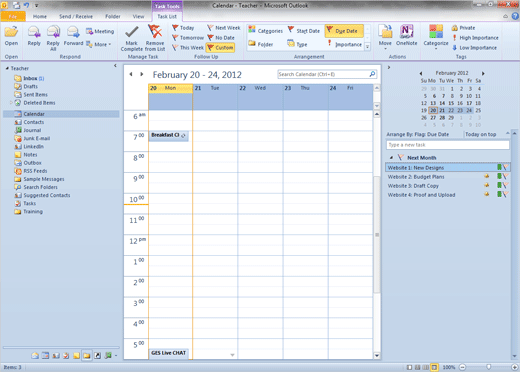Set flag to No Date
This screenshot has height=372, width=520.
tap(221, 38)
